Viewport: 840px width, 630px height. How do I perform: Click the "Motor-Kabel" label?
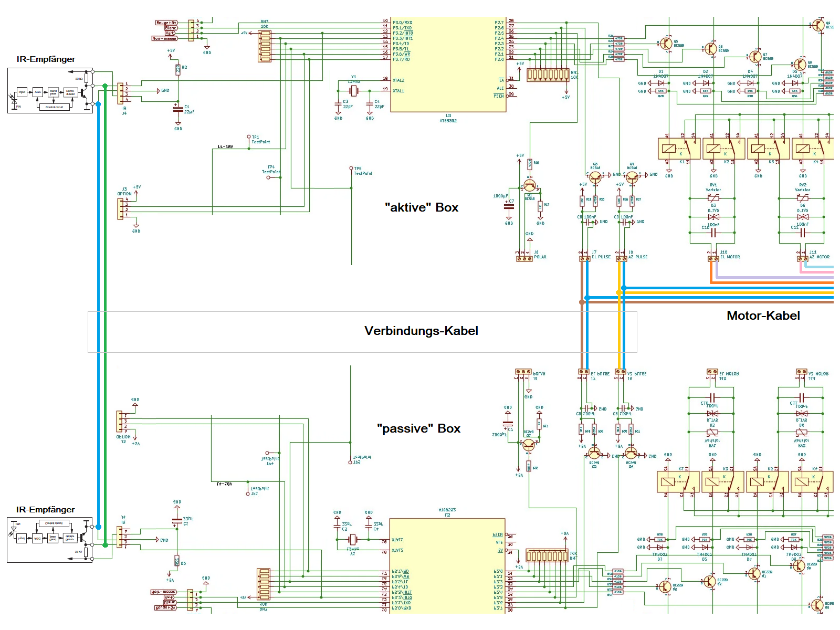pos(763,316)
